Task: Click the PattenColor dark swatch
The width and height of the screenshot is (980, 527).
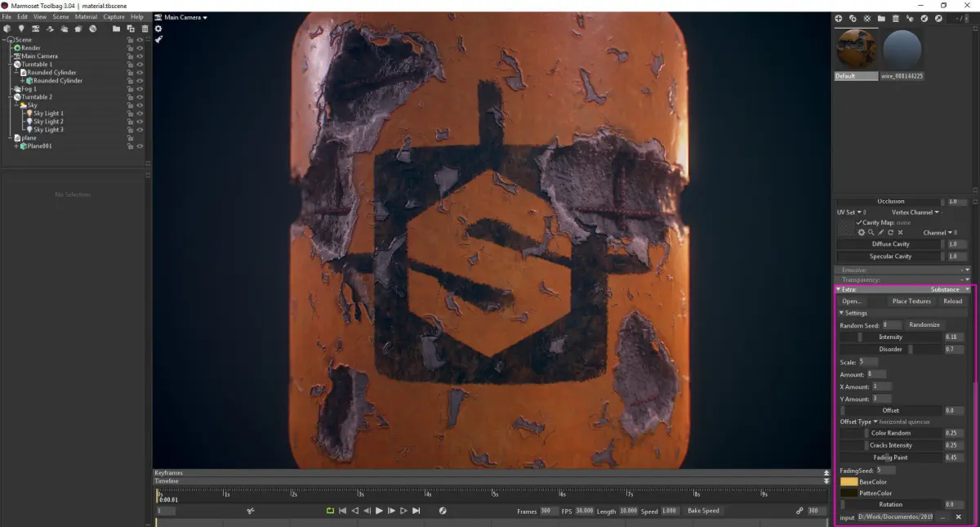Action: pyautogui.click(x=849, y=494)
